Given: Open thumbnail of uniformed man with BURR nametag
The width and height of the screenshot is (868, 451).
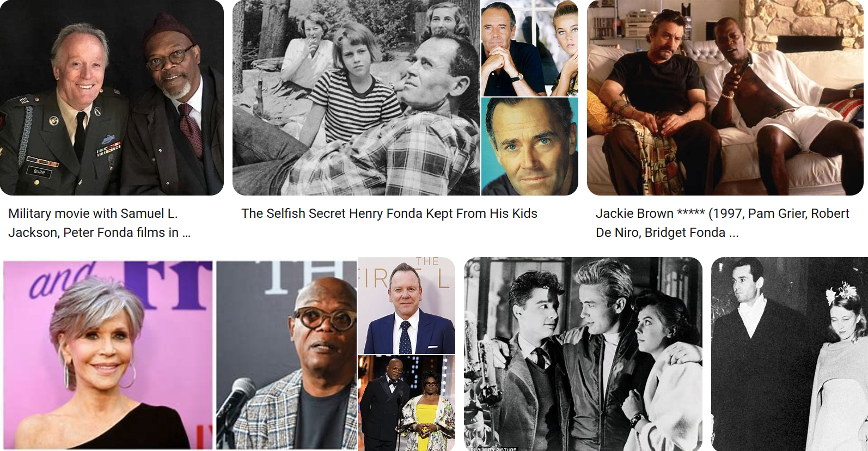Looking at the screenshot, I should click(x=112, y=97).
